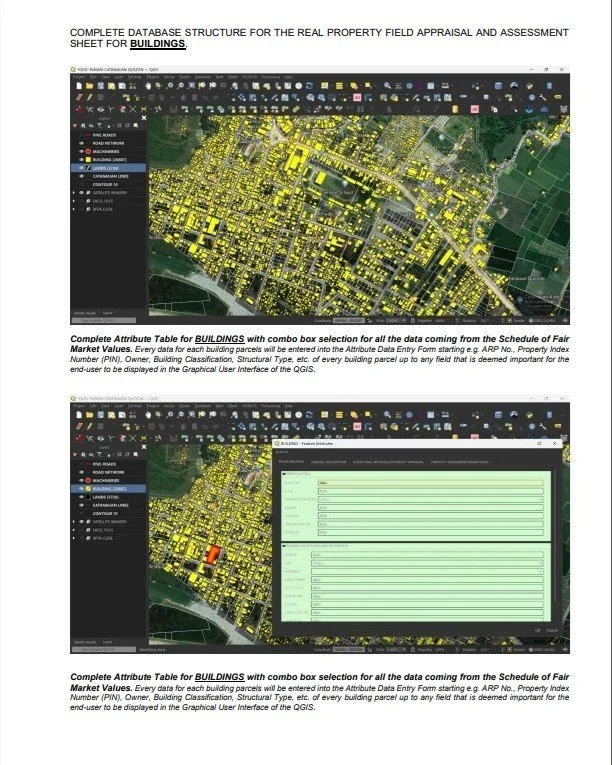Viewport: 612px width, 765px height.
Task: Click Toggle Editing pencil icon in lower QGIS screenshot
Action: (x=89, y=426)
